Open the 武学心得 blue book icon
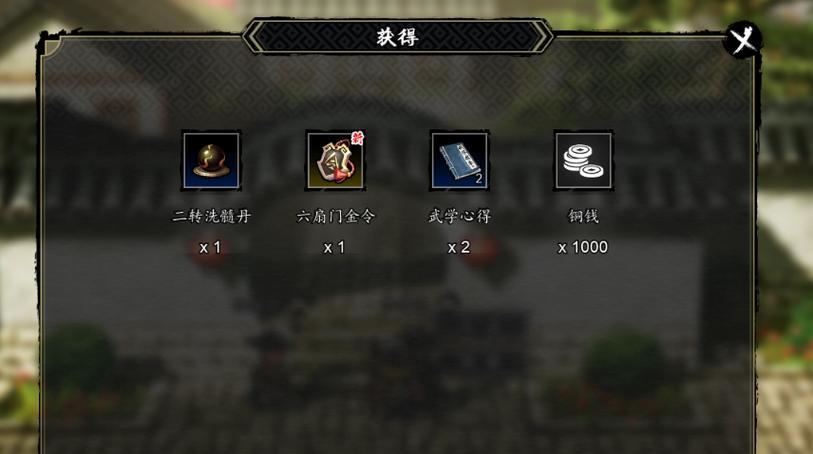The image size is (813, 454). 459,161
